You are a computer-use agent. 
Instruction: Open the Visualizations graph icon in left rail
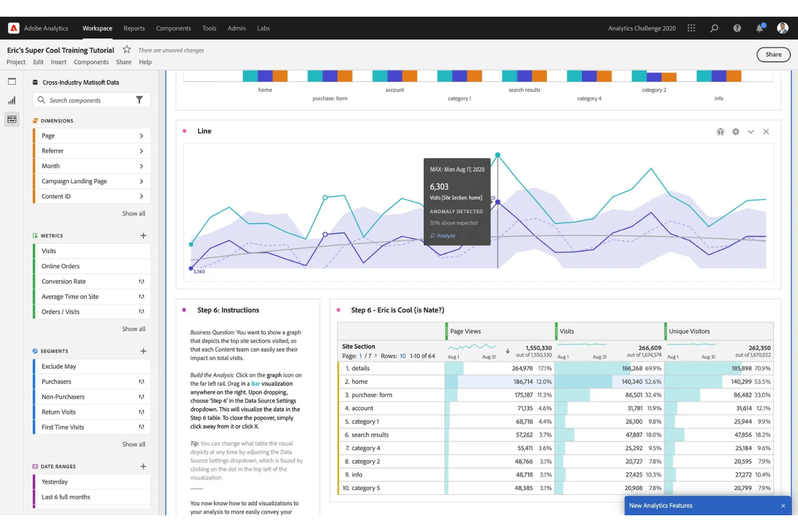click(x=12, y=100)
